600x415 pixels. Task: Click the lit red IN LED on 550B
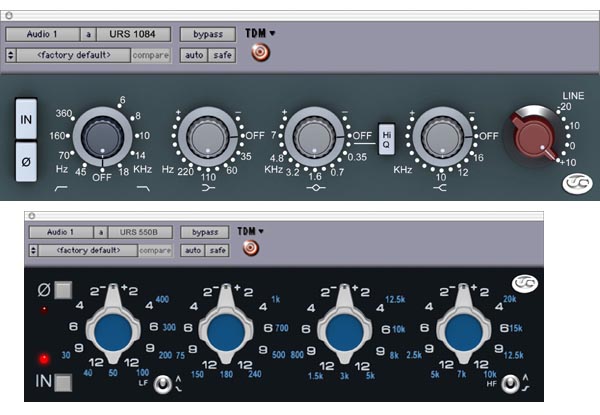pos(44,359)
